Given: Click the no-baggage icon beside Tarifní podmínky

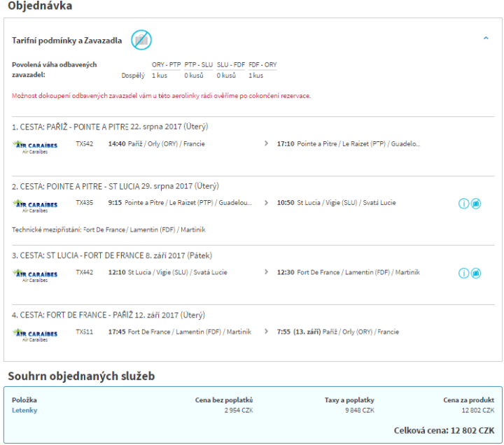Looking at the screenshot, I should click(141, 40).
